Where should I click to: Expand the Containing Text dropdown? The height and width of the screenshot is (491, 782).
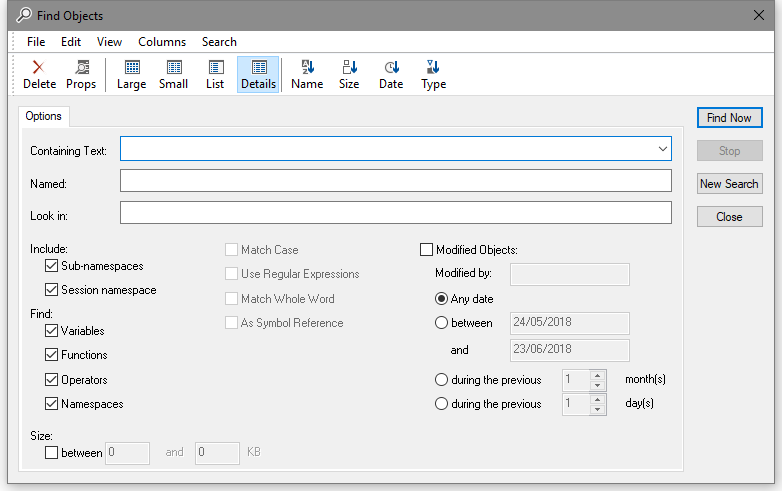coord(662,149)
